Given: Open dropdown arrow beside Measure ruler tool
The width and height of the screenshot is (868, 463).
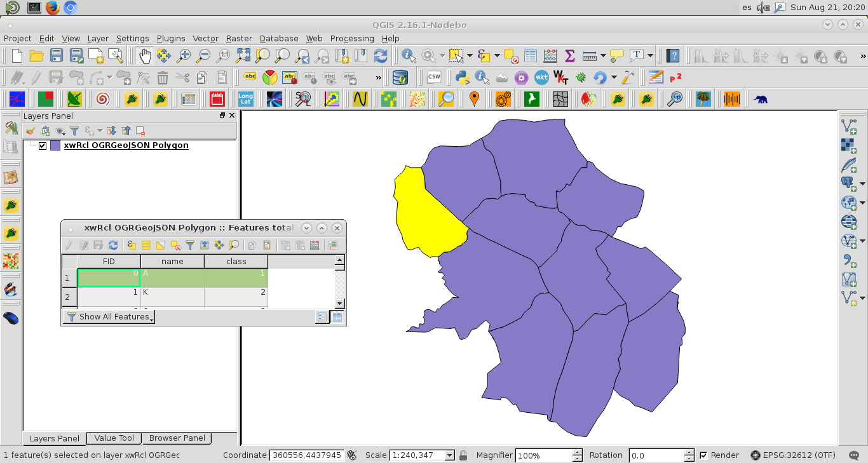Looking at the screenshot, I should click(602, 56).
